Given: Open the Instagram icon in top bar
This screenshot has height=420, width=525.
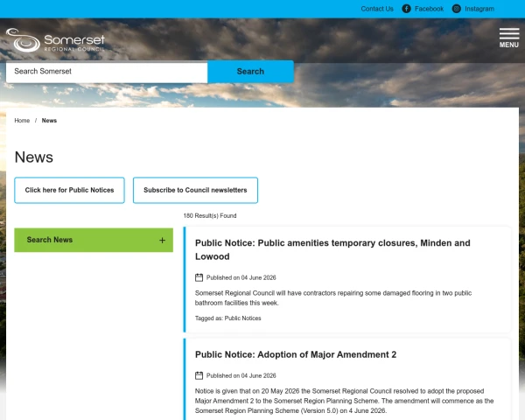Looking at the screenshot, I should 457,9.
